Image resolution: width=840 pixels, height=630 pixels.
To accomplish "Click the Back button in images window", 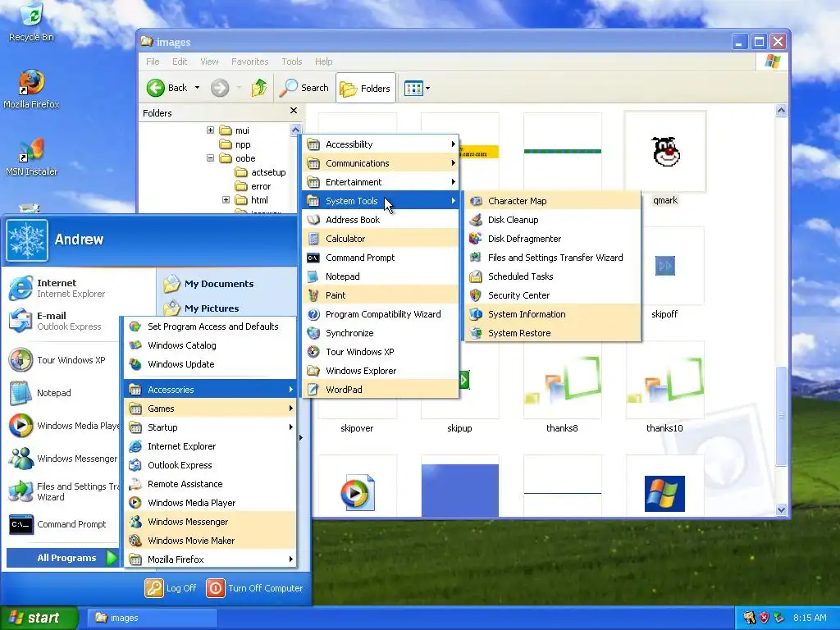I will 167,87.
